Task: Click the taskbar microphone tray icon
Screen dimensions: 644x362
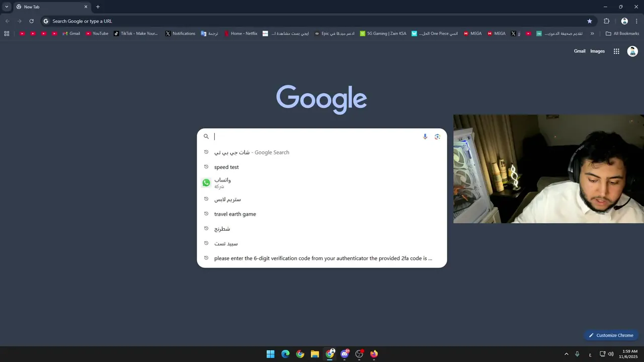Action: 577,354
